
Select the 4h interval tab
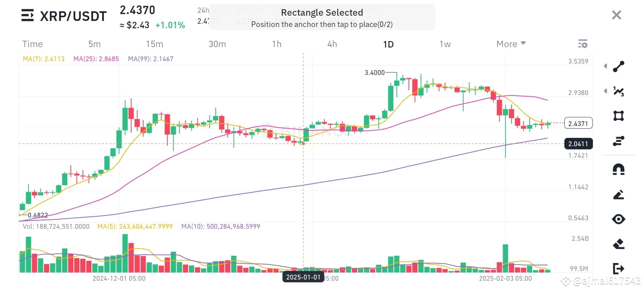331,43
